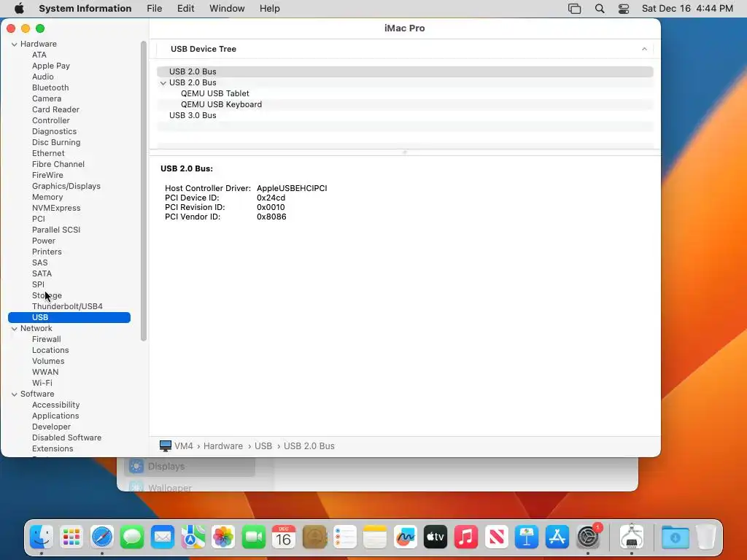Viewport: 747px width, 560px height.
Task: Open Stage Manager icon in menu bar
Action: [575, 9]
